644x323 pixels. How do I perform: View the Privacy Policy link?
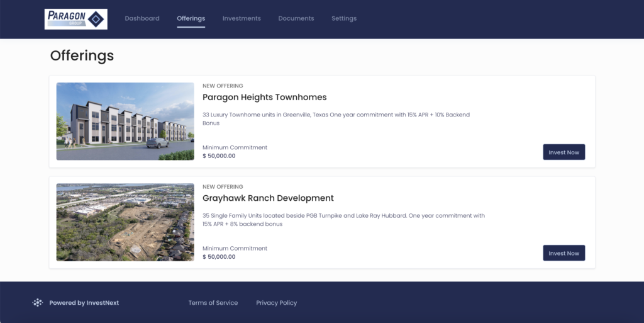coord(276,303)
